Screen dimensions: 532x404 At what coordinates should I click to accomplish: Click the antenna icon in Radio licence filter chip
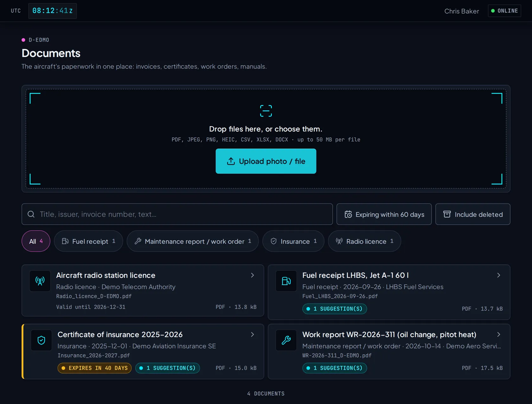pyautogui.click(x=339, y=241)
